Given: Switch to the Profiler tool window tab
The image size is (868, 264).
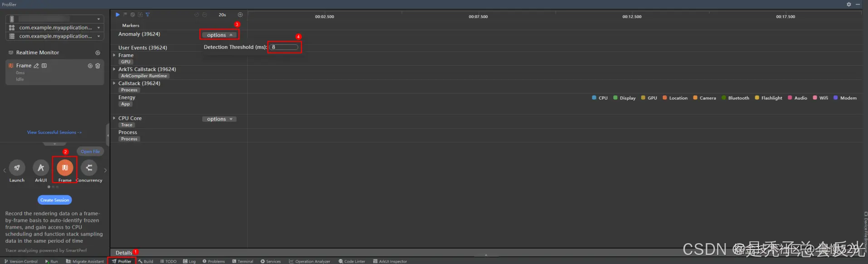Looking at the screenshot, I should [121, 261].
